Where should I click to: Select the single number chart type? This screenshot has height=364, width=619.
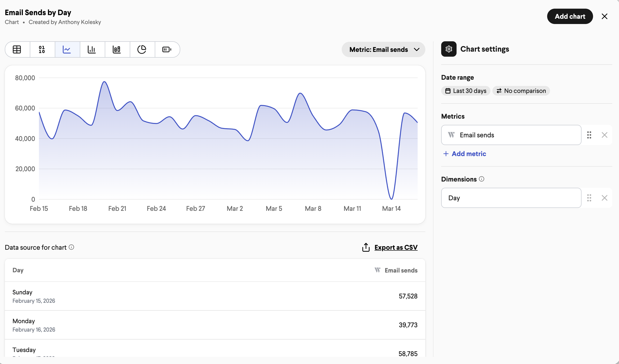42,49
